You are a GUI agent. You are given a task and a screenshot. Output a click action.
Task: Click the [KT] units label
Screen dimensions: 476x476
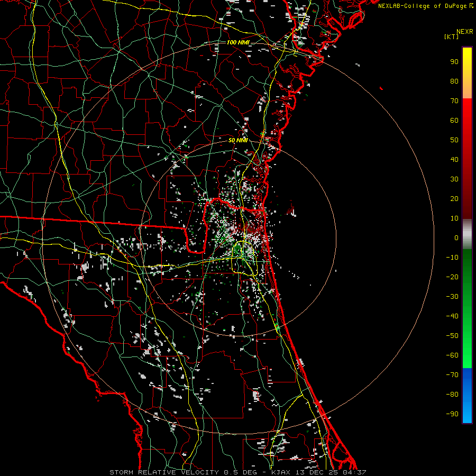[x=452, y=36]
